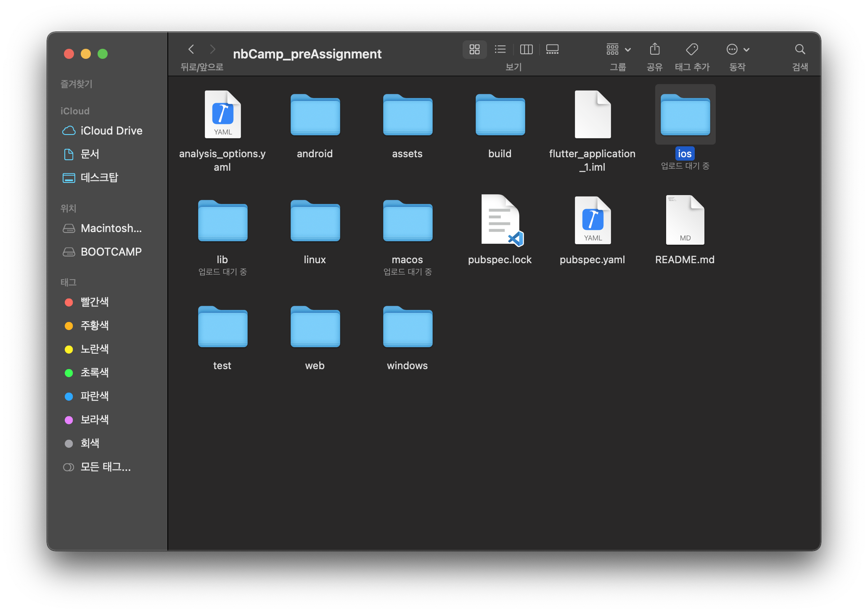The image size is (868, 613).
Task: Zoom the Finder window (green button)
Action: (103, 54)
